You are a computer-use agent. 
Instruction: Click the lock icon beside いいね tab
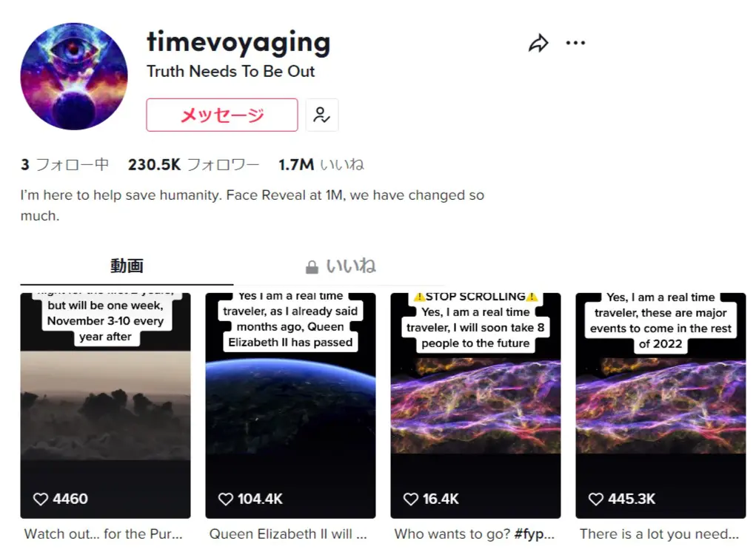312,267
